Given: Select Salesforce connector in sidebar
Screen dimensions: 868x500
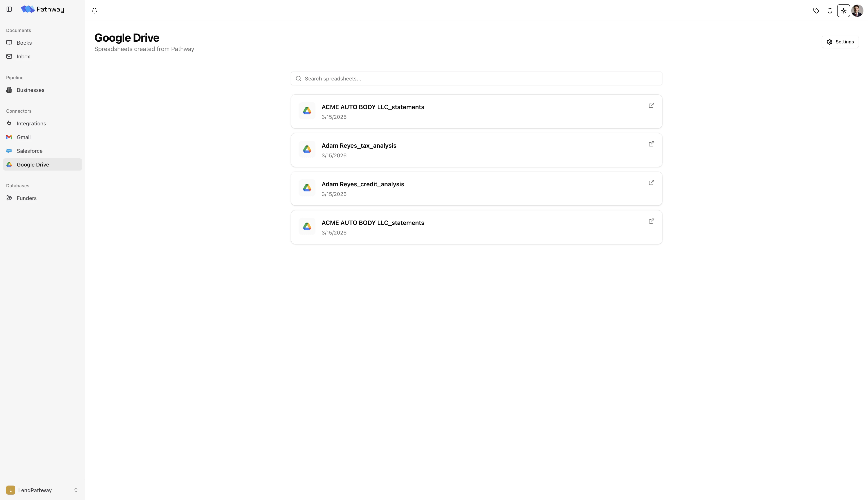Looking at the screenshot, I should click(x=29, y=151).
